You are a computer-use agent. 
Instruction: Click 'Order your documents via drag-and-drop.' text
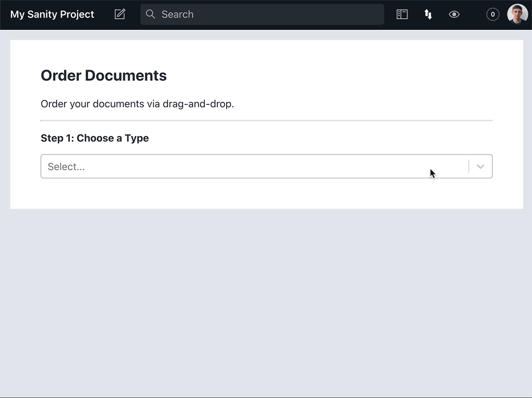point(138,104)
